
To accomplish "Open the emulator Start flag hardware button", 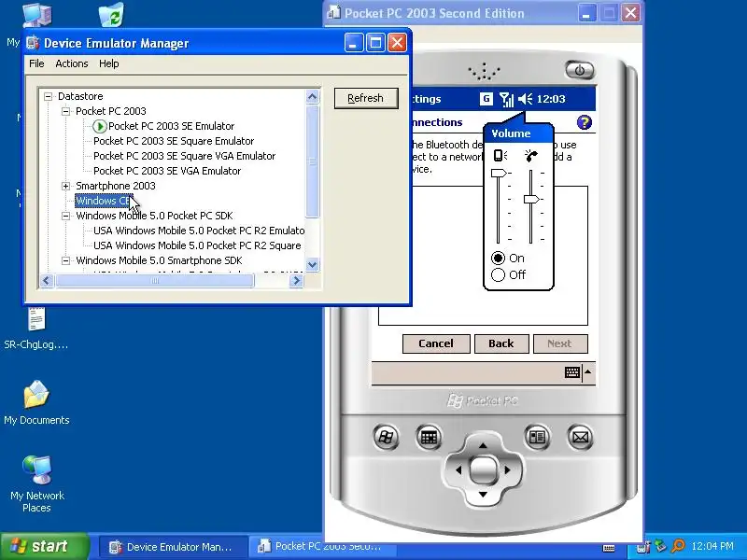I will pyautogui.click(x=386, y=437).
